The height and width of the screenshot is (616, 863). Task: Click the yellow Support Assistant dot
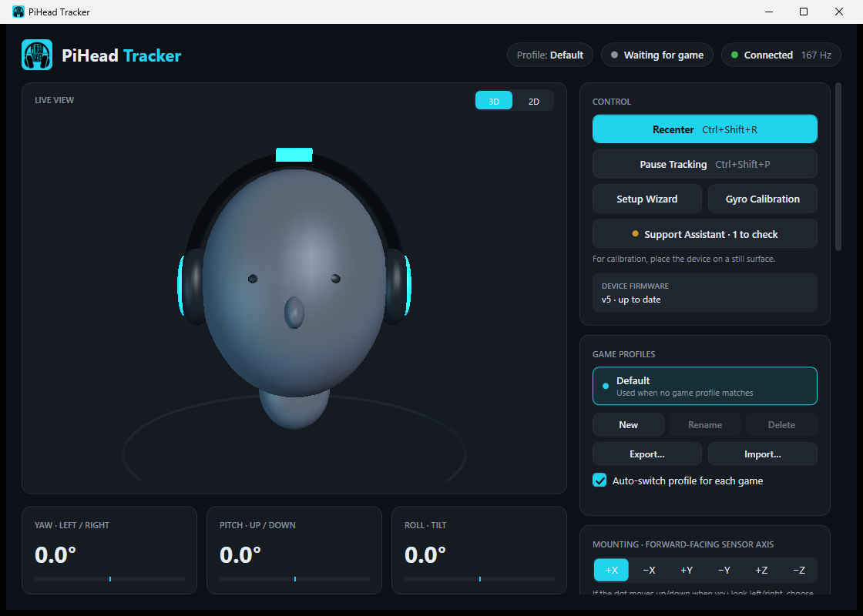[x=635, y=234]
